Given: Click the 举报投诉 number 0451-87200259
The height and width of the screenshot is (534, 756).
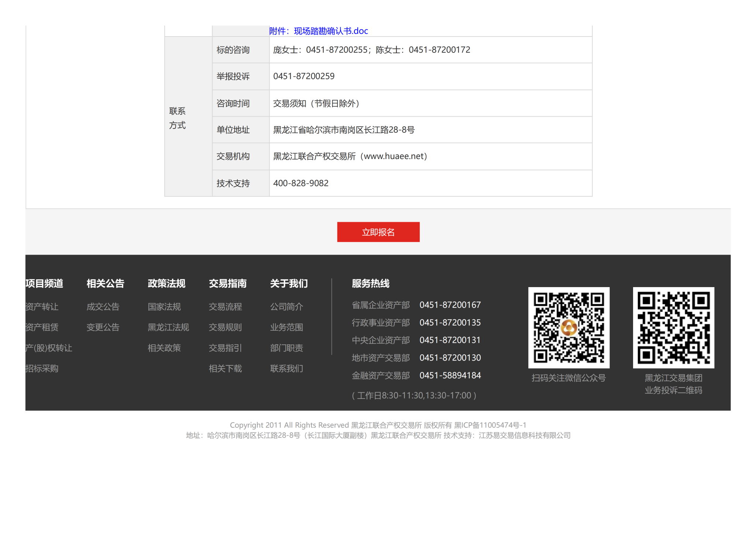Looking at the screenshot, I should pyautogui.click(x=304, y=76).
